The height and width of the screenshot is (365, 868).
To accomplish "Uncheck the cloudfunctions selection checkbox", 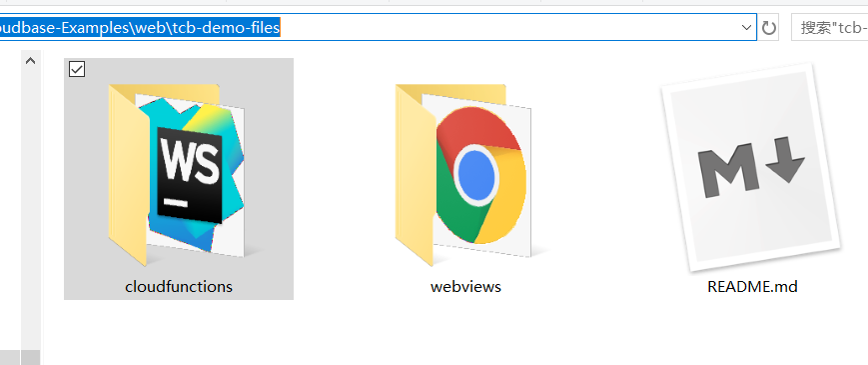I will [77, 69].
